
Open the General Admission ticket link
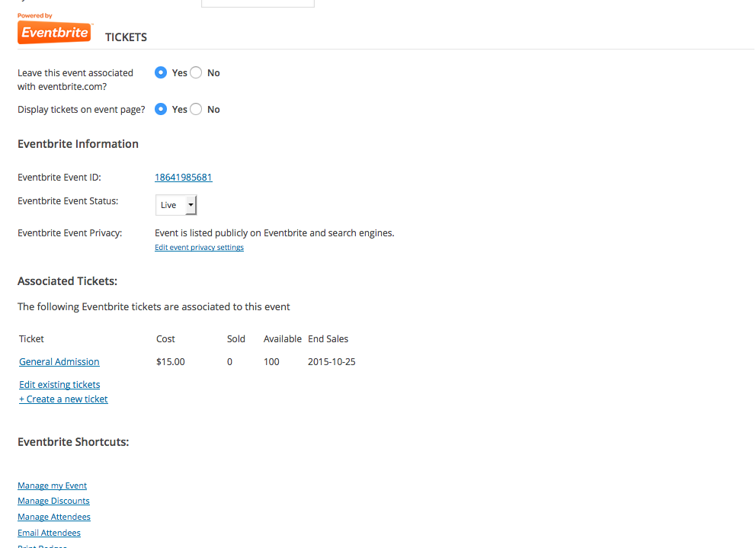click(x=59, y=362)
